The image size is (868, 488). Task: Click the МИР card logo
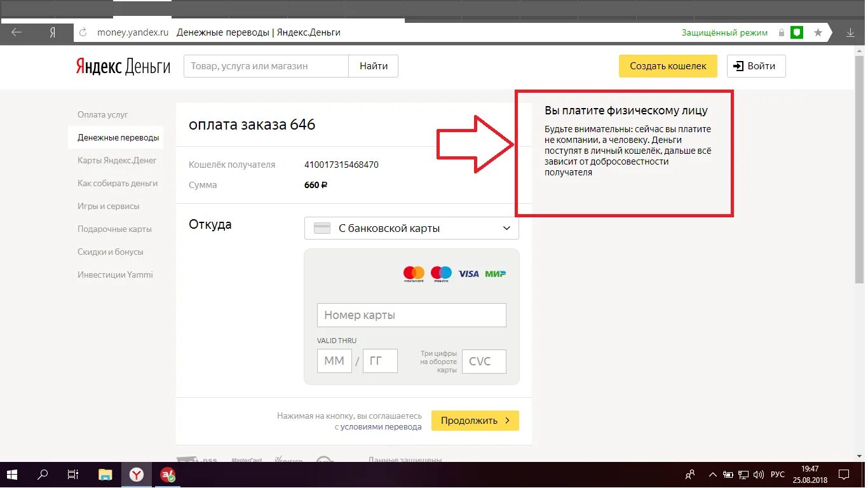(x=496, y=274)
